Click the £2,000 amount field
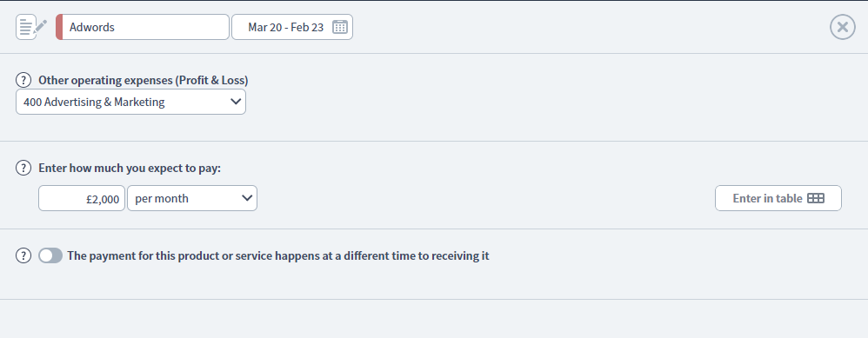 click(82, 198)
